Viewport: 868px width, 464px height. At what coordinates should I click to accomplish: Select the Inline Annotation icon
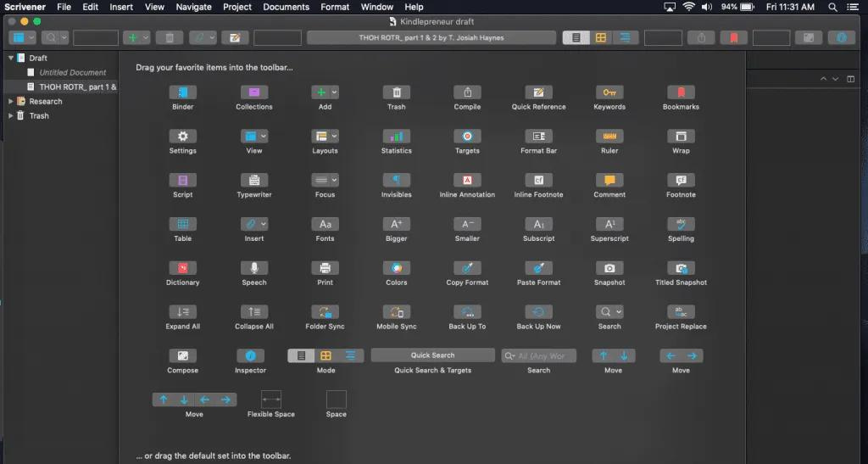click(x=467, y=180)
